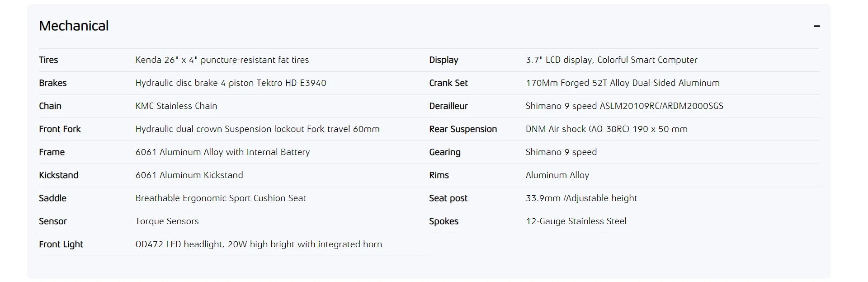Click the 6061 Aluminum Alloy frame description
The width and height of the screenshot is (868, 282).
[x=222, y=152]
